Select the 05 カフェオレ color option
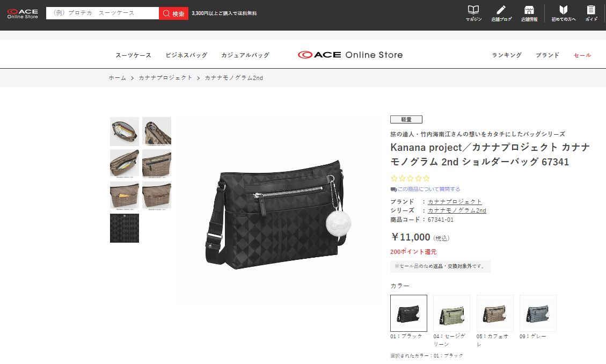Image resolution: width=606 pixels, height=364 pixels. [495, 313]
